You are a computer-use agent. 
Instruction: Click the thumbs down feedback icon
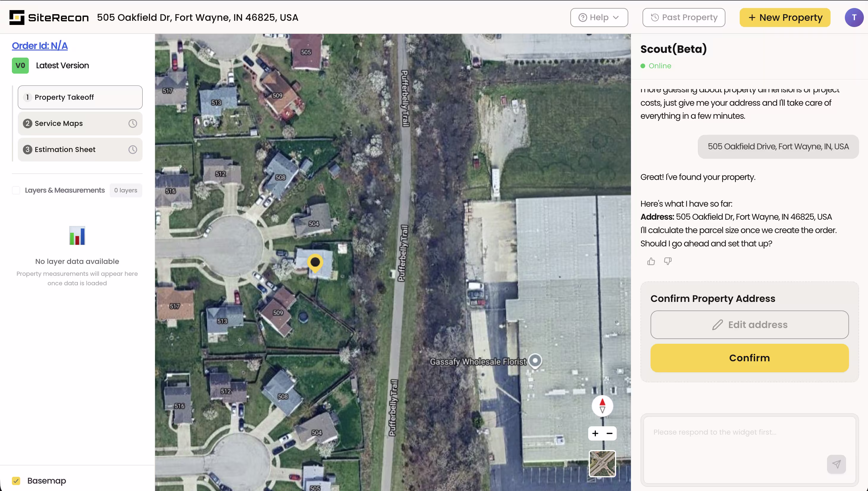point(667,261)
